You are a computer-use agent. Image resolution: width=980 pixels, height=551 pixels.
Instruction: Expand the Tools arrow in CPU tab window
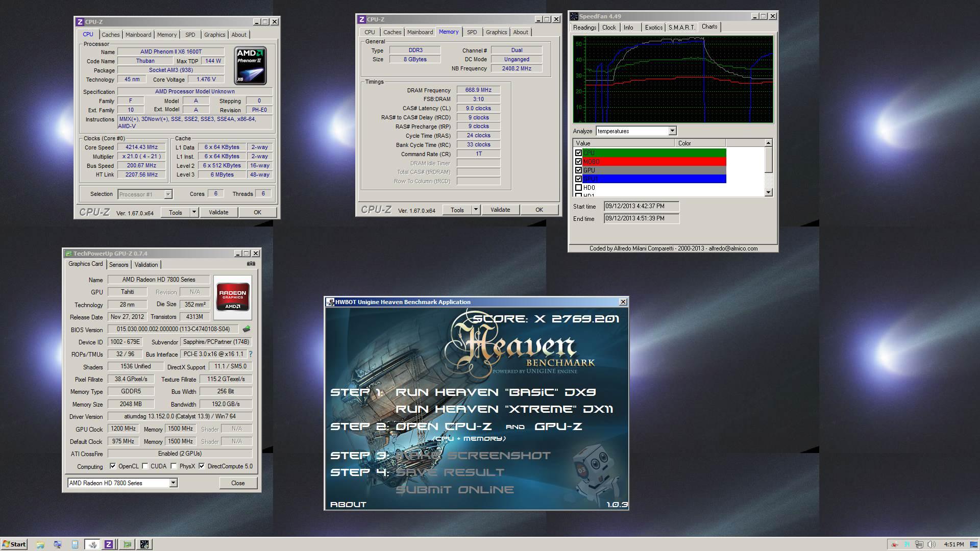tap(194, 212)
